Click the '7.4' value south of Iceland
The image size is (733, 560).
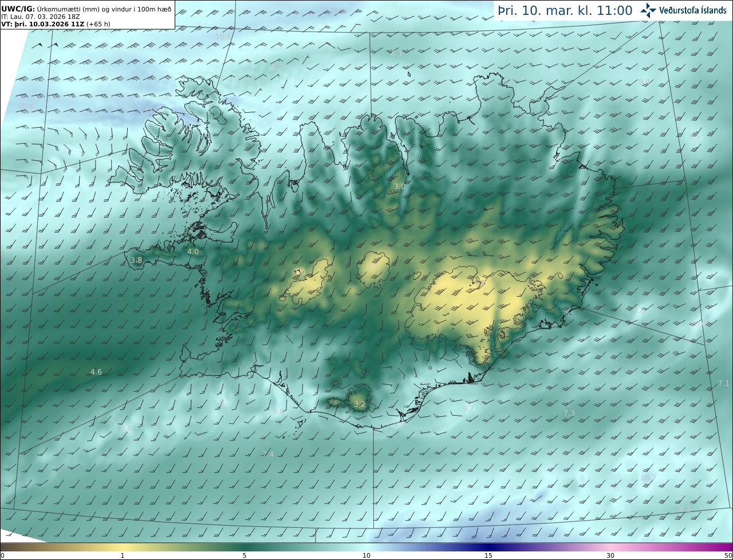click(268, 455)
